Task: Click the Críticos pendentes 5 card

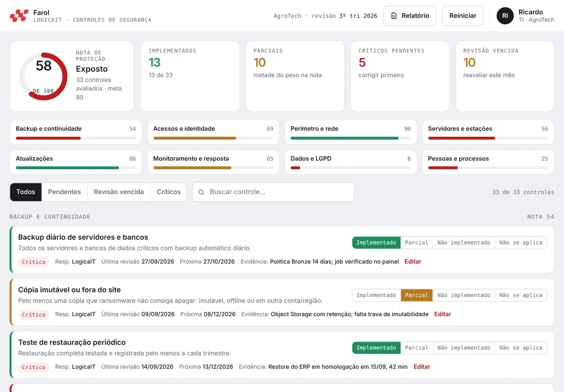Action: coord(400,76)
